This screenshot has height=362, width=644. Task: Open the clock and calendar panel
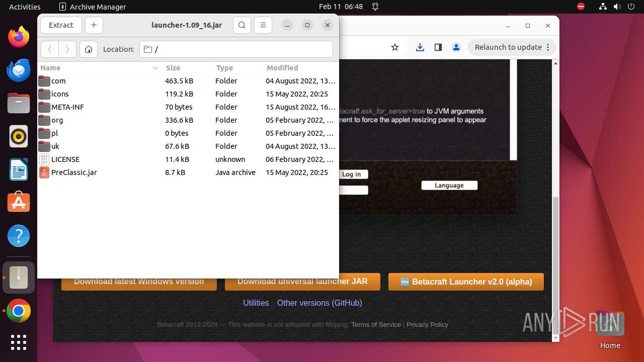[341, 7]
